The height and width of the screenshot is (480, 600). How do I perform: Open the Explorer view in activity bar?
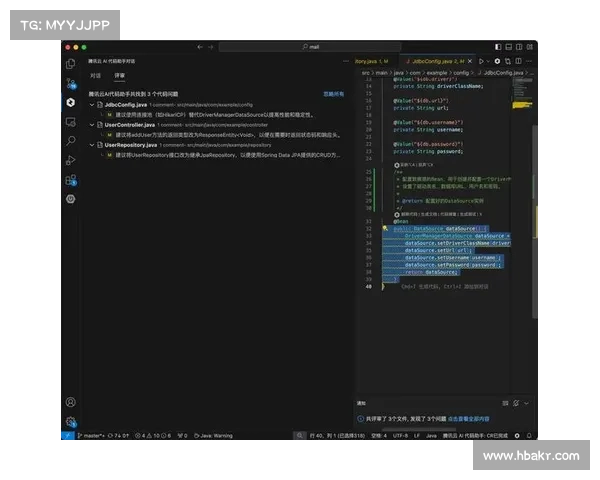70,64
